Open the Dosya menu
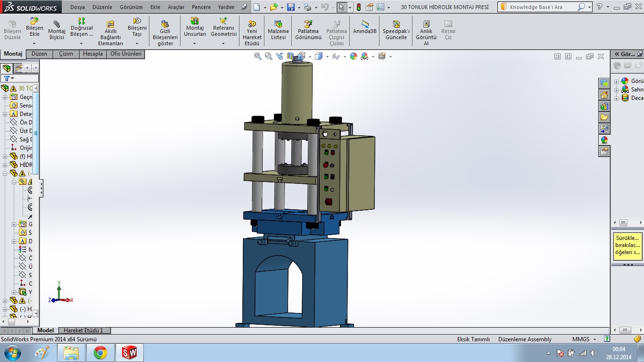Screen dimensions: 644x362 coord(78,7)
